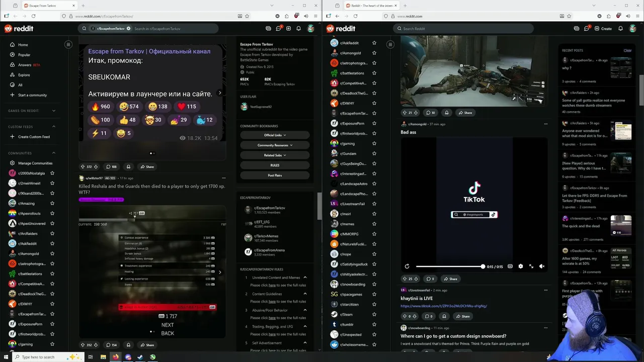The width and height of the screenshot is (644, 362).
Task: Toggle favorite star for r/Steam
Action: point(374,314)
